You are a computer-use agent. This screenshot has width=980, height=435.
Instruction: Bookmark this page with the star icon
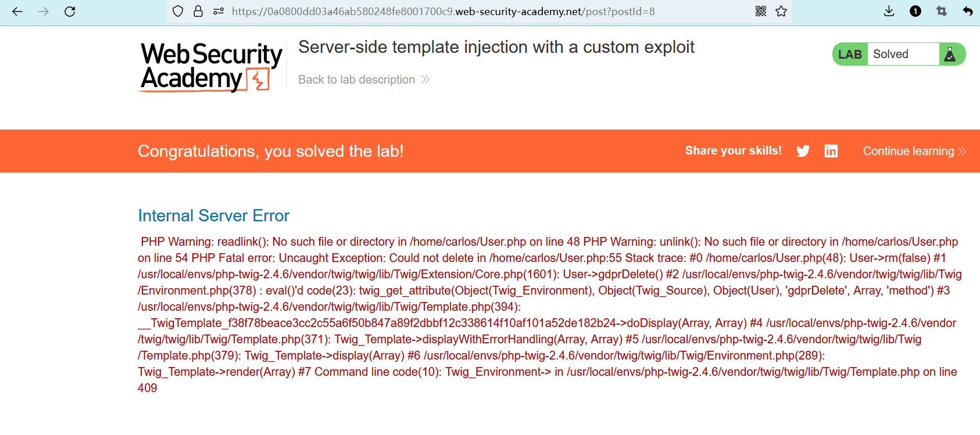[781, 12]
